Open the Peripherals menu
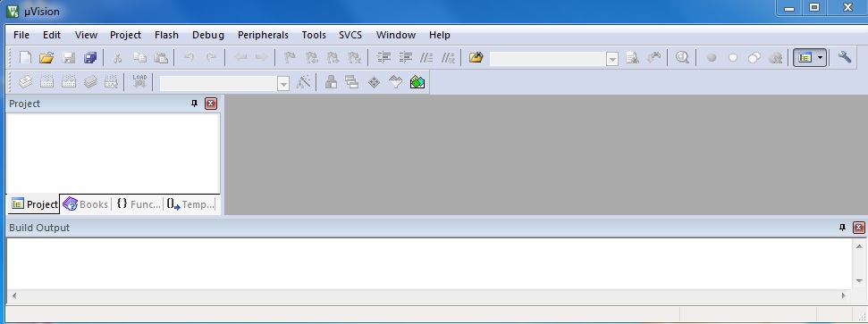Viewport: 868px width, 324px height. [263, 35]
